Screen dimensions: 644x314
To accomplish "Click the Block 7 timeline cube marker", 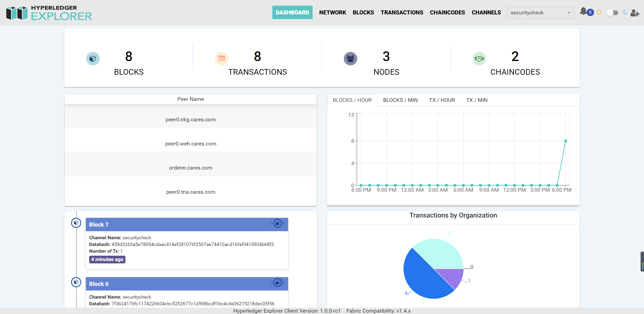I will point(76,223).
